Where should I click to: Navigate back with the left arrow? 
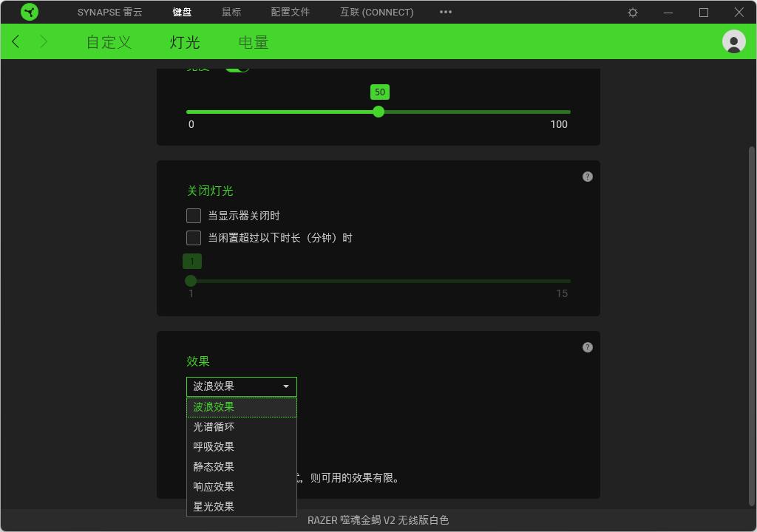point(15,41)
